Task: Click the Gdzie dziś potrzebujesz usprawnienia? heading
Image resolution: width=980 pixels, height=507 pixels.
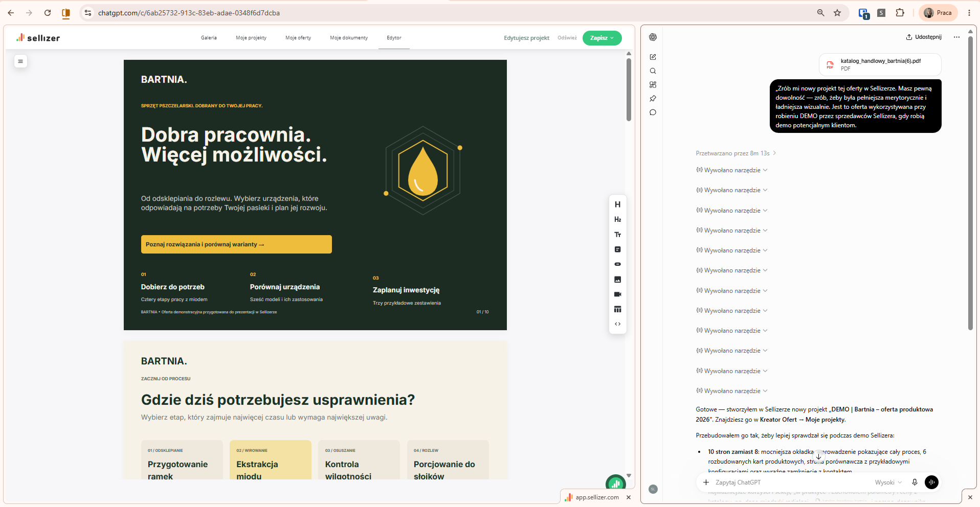Action: 278,400
